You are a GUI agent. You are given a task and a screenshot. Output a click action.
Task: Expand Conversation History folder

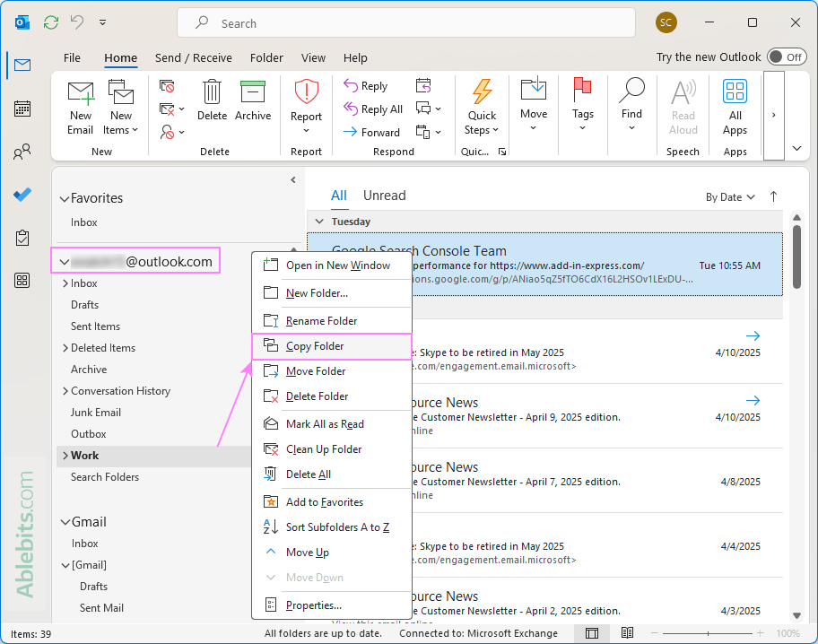tap(65, 391)
